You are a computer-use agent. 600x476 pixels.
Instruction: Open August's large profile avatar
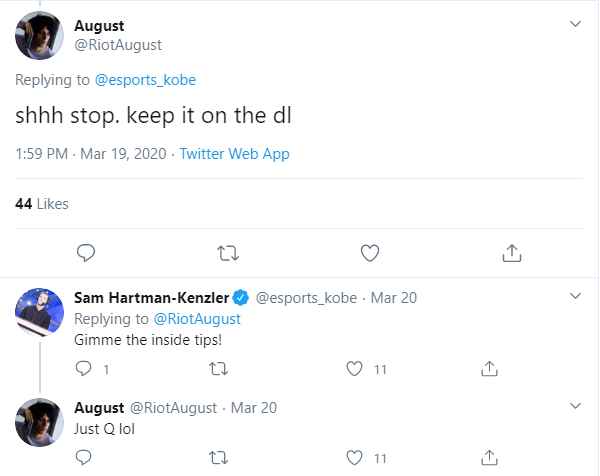(x=41, y=35)
